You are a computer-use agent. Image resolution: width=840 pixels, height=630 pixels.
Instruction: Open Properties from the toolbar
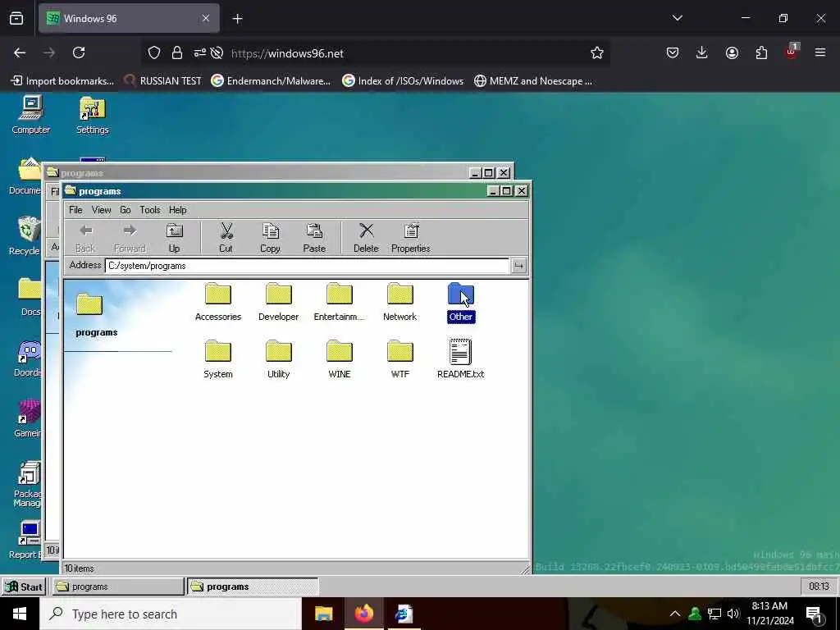pos(411,238)
